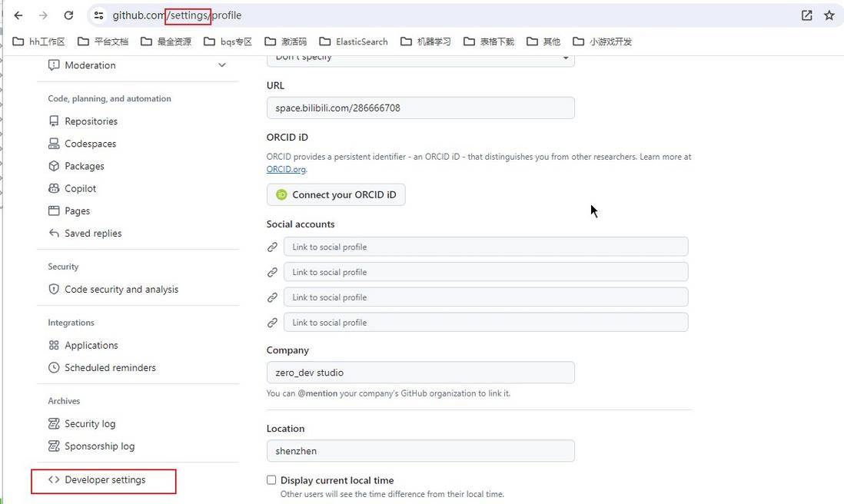Screen dimensions: 844x504
Task: Open the Don't specify pronouns dropdown
Action: click(x=420, y=58)
